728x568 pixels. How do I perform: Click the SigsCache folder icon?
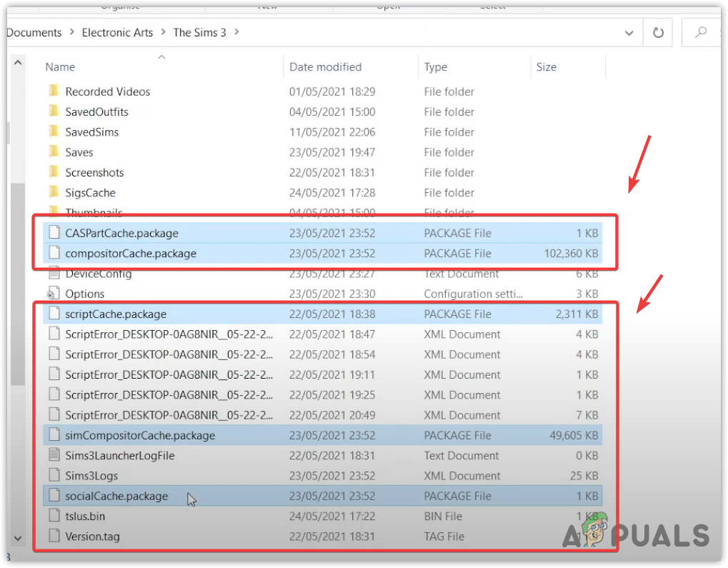tap(54, 192)
